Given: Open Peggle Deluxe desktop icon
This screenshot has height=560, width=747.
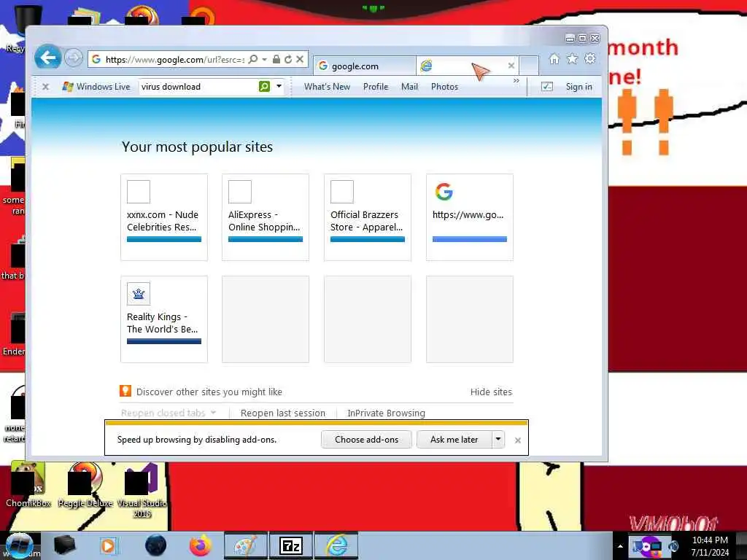Looking at the screenshot, I should (x=85, y=486).
